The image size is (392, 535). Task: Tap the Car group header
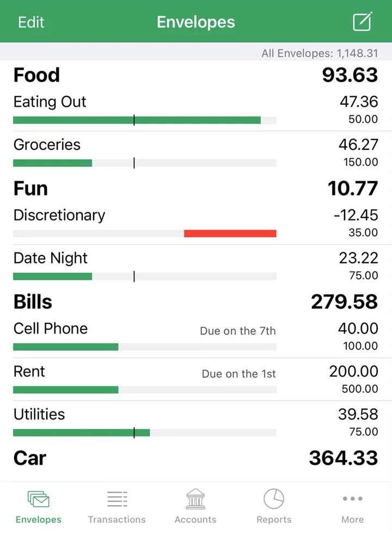[x=196, y=458]
